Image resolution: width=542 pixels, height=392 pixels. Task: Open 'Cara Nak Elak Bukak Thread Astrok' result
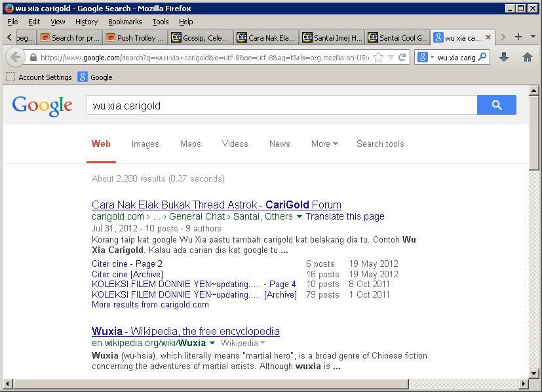pyautogui.click(x=216, y=205)
